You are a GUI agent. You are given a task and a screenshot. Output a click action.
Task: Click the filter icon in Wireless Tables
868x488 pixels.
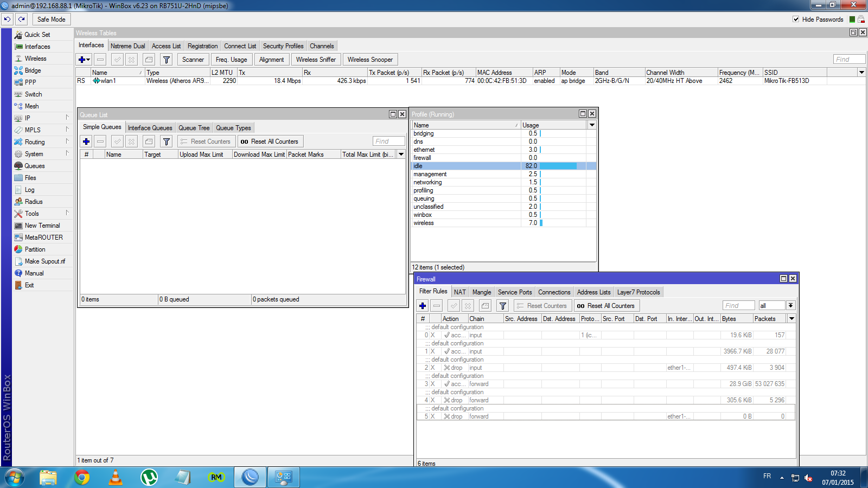coord(167,60)
